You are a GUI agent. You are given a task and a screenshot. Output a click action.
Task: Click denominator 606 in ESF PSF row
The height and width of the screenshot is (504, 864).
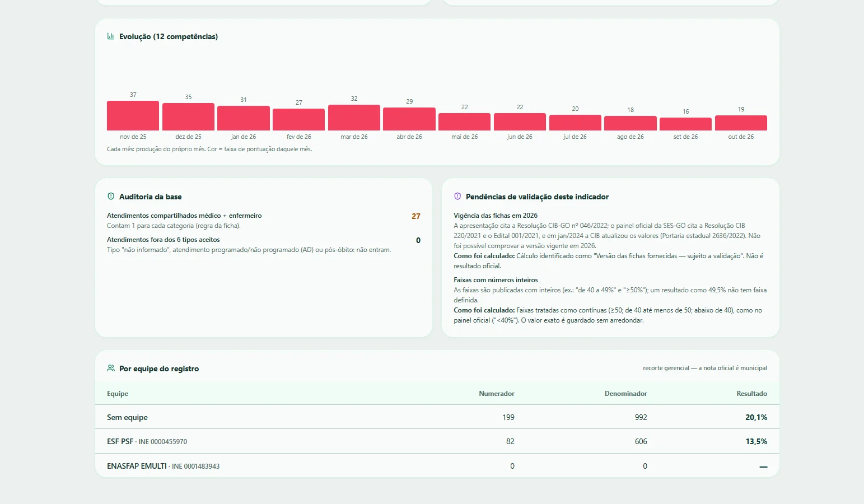[641, 441]
